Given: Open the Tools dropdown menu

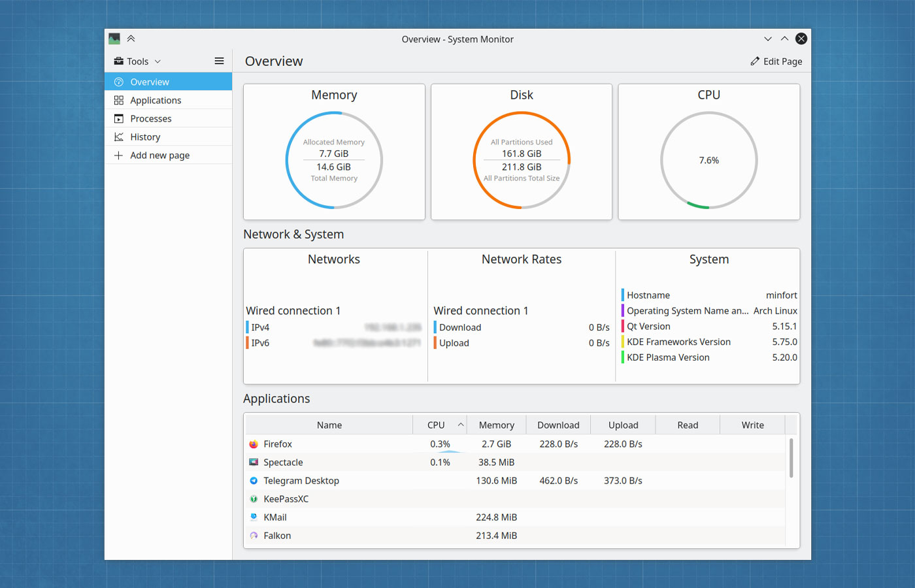Looking at the screenshot, I should pos(137,61).
